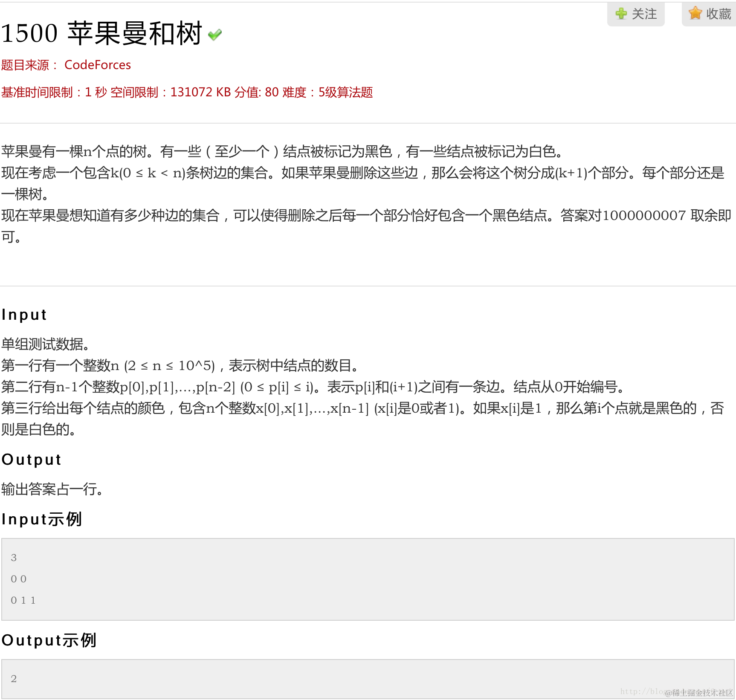The image size is (736, 700).
Task: Click the sample output value 2
Action: 14,679
